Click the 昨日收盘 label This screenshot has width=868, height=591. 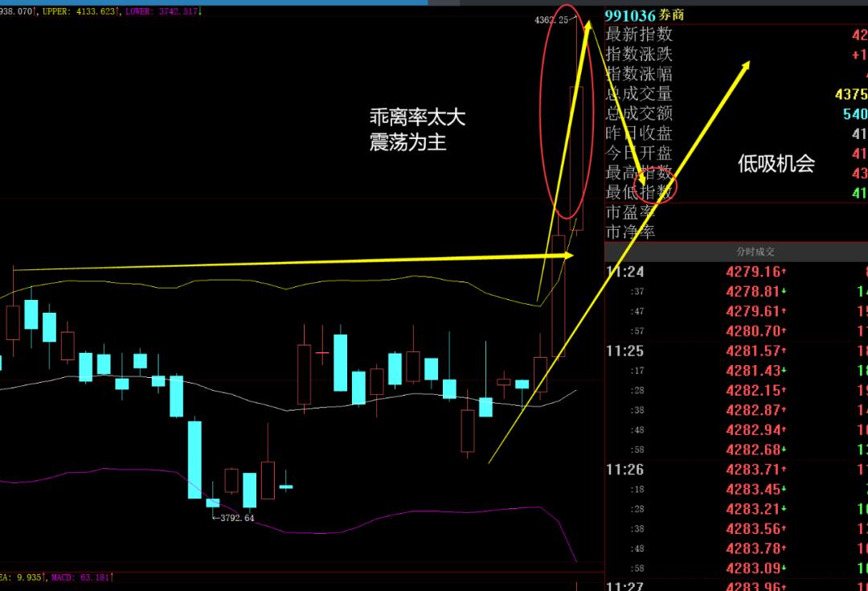click(639, 133)
